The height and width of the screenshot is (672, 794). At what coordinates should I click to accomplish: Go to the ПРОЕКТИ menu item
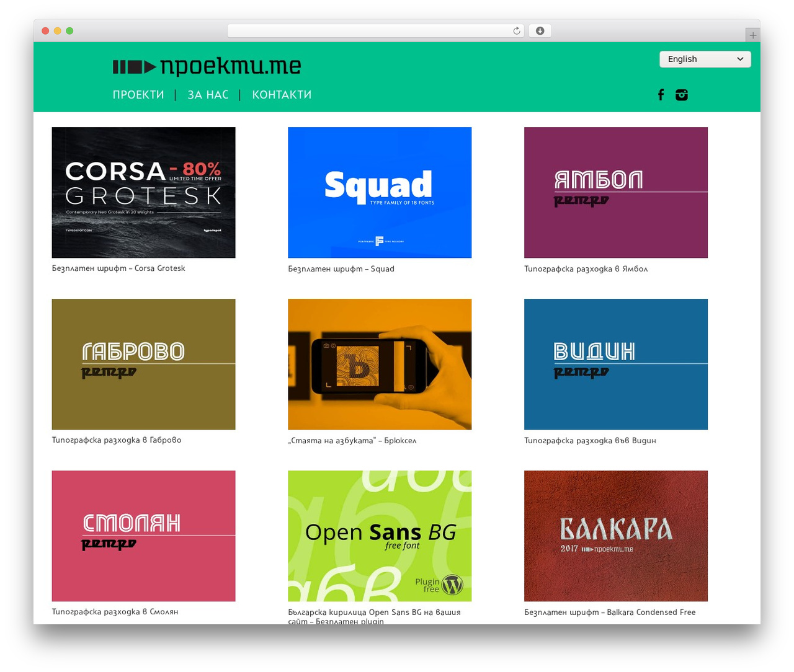click(138, 95)
